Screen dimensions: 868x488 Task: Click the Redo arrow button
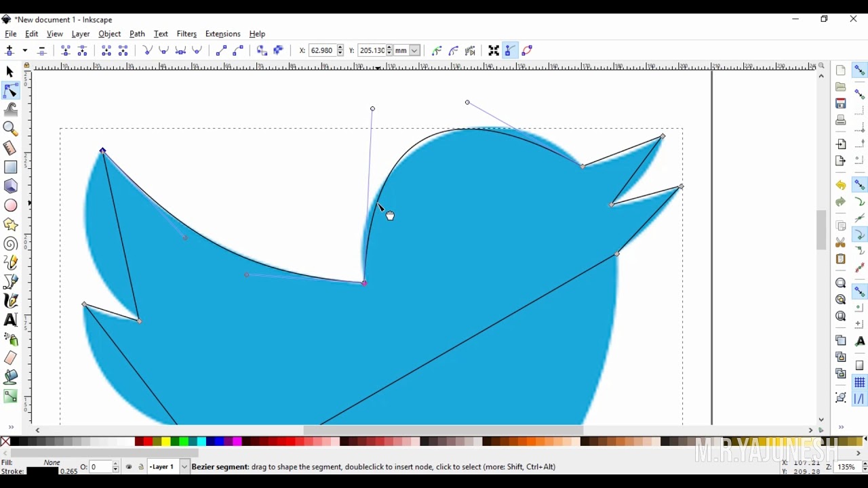(x=841, y=202)
